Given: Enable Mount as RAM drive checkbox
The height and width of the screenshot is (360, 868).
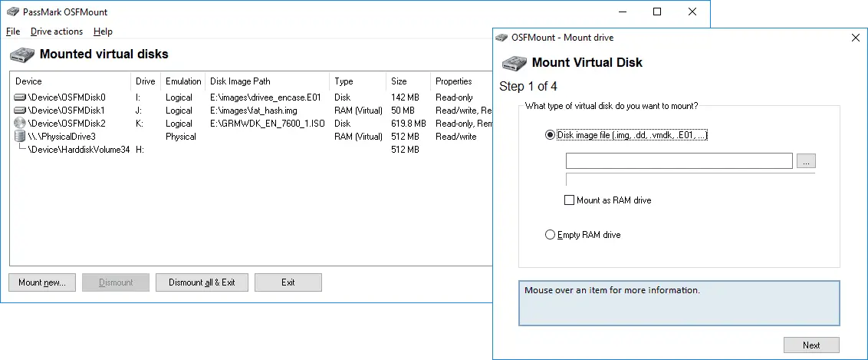Looking at the screenshot, I should pos(569,200).
